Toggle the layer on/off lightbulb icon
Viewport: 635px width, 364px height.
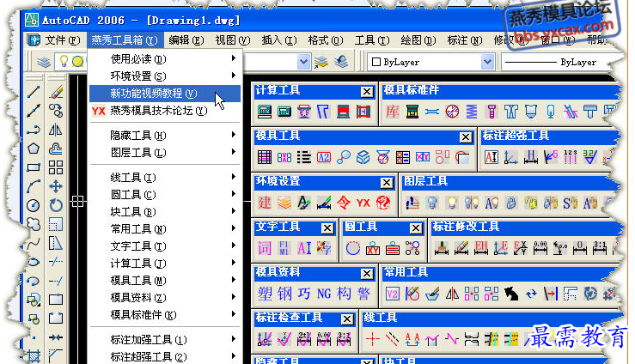point(64,62)
